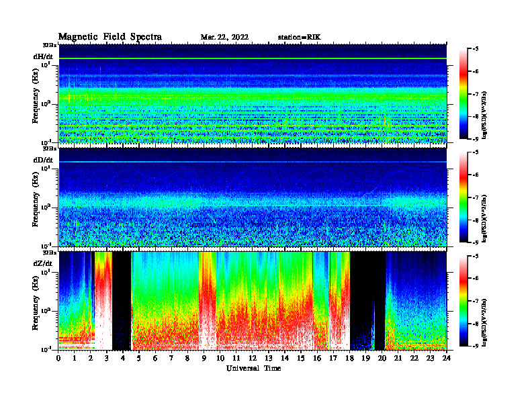Click hour tick label '22' on time axis

click(414, 359)
